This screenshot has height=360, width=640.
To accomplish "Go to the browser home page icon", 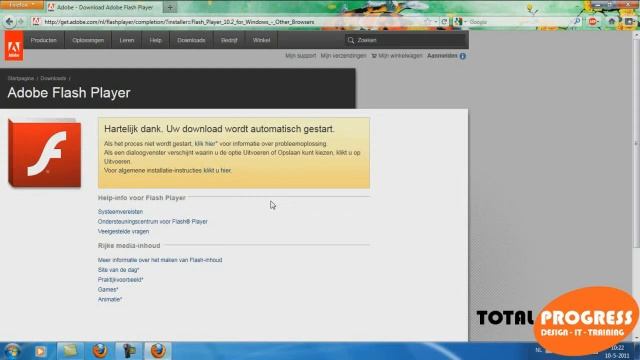I will (611, 22).
